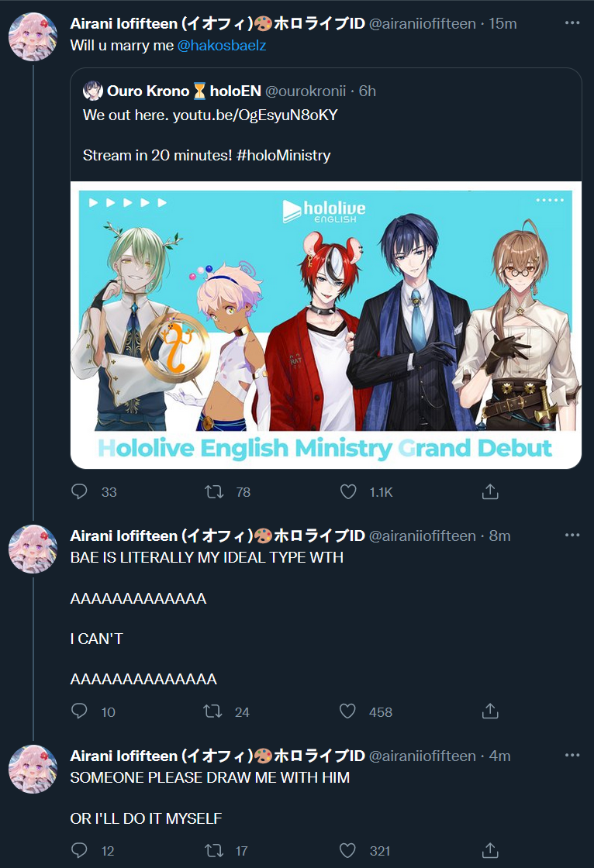Open the @hakosbaelz mention link
Screen dimensions: 594x868
[x=222, y=46]
